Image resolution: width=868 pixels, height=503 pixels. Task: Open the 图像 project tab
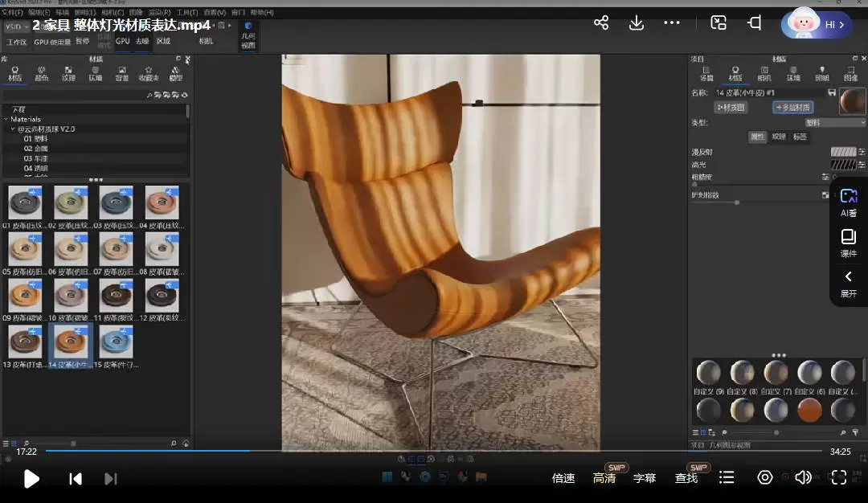(851, 74)
